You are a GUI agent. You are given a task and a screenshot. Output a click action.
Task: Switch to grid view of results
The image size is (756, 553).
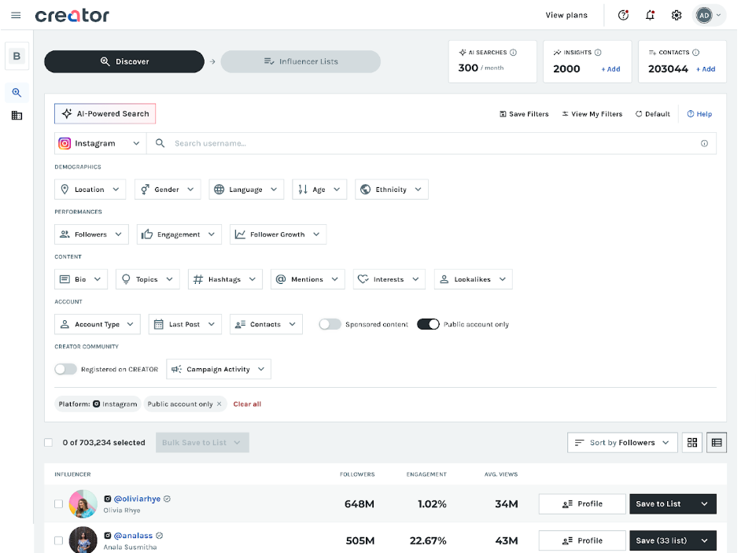[x=691, y=442]
